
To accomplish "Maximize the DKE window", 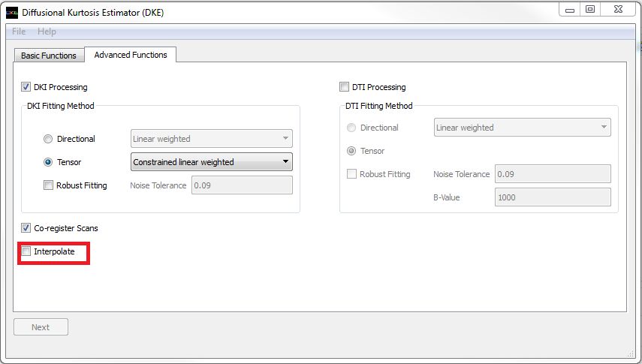I will 590,10.
